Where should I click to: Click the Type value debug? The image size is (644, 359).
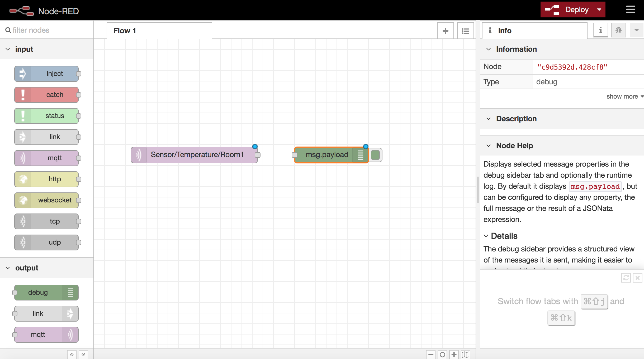(547, 82)
